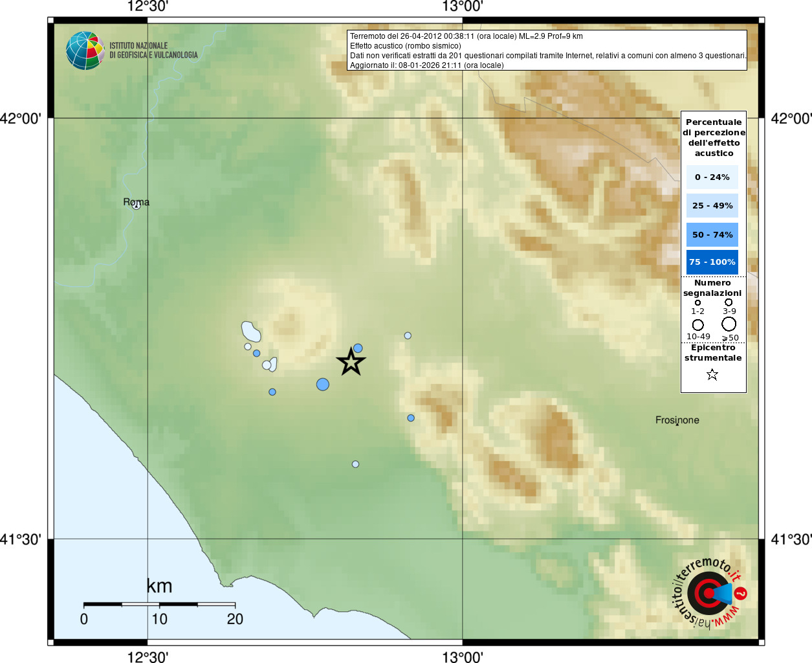Click the Frosinone city marker dot
This screenshot has width=812, height=663.
click(x=677, y=424)
